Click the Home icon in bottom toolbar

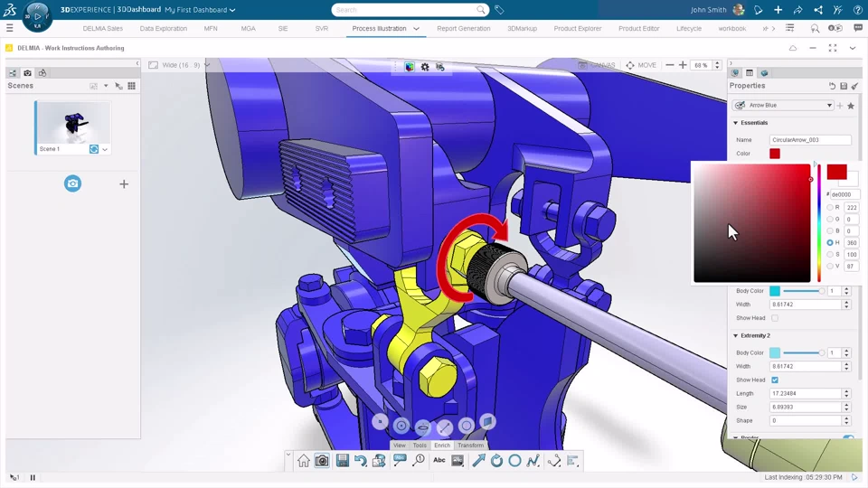304,461
